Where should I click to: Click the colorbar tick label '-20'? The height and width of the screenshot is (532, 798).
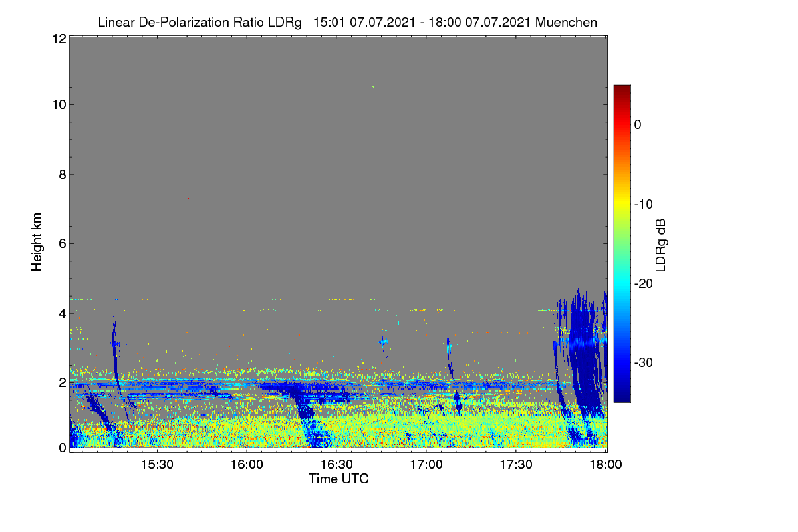click(x=643, y=283)
